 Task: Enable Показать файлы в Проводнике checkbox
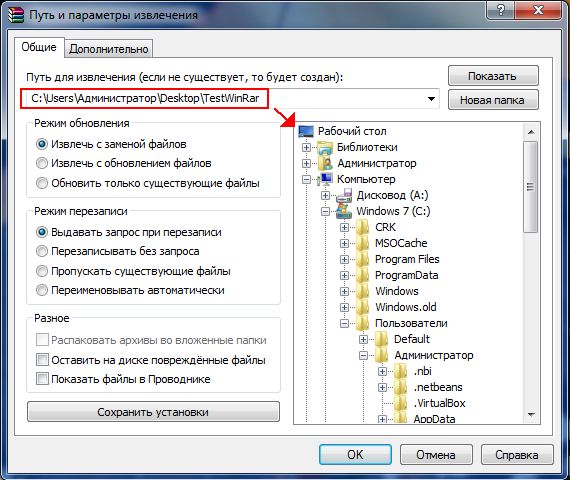(42, 379)
